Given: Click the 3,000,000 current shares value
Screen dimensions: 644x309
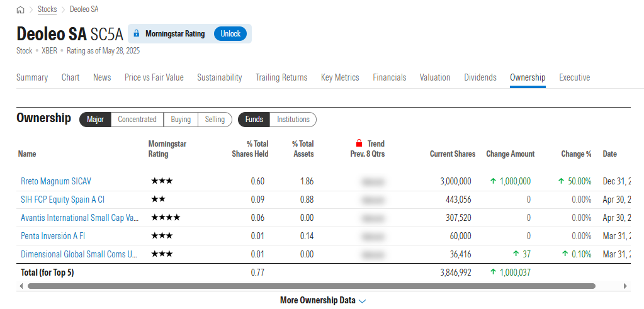Looking at the screenshot, I should click(x=455, y=181).
